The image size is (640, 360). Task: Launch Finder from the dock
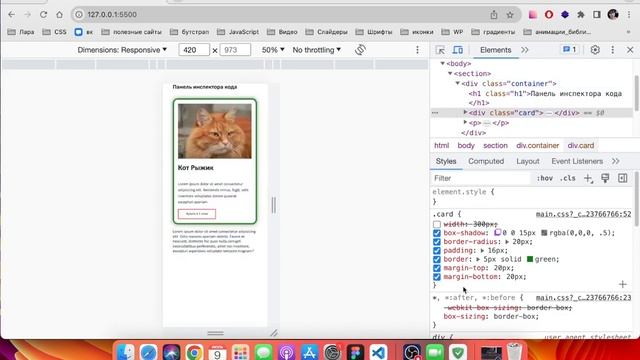pos(125,352)
